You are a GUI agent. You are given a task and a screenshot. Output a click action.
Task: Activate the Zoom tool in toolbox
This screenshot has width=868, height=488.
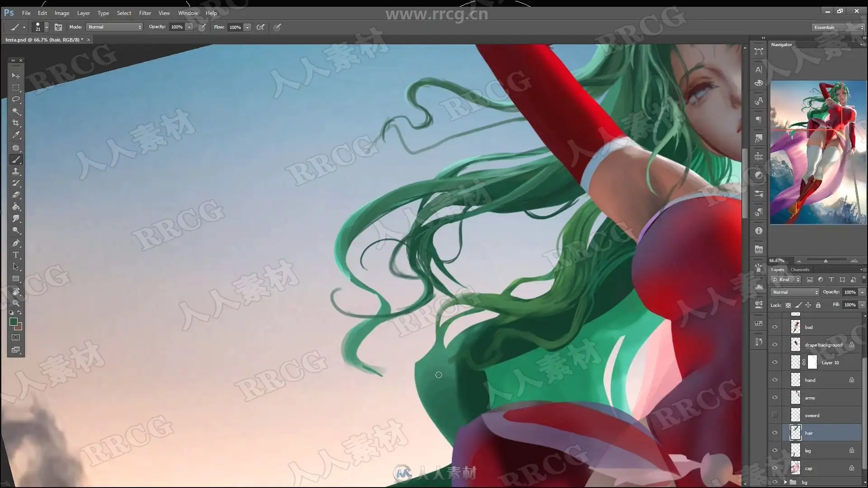[16, 303]
